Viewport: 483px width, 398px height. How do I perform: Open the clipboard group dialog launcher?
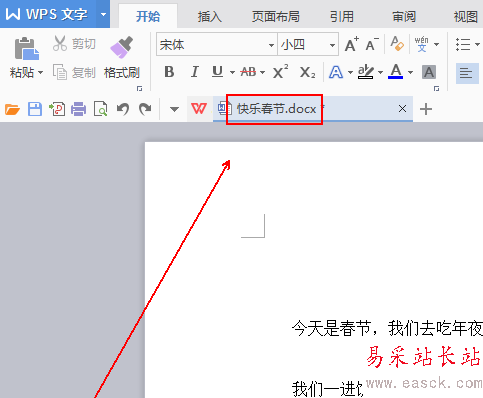pos(140,88)
